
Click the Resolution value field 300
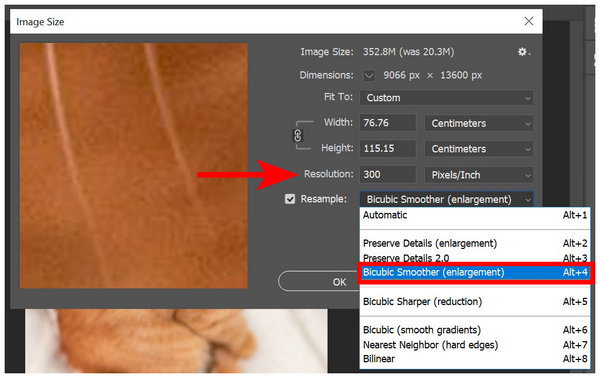(388, 174)
